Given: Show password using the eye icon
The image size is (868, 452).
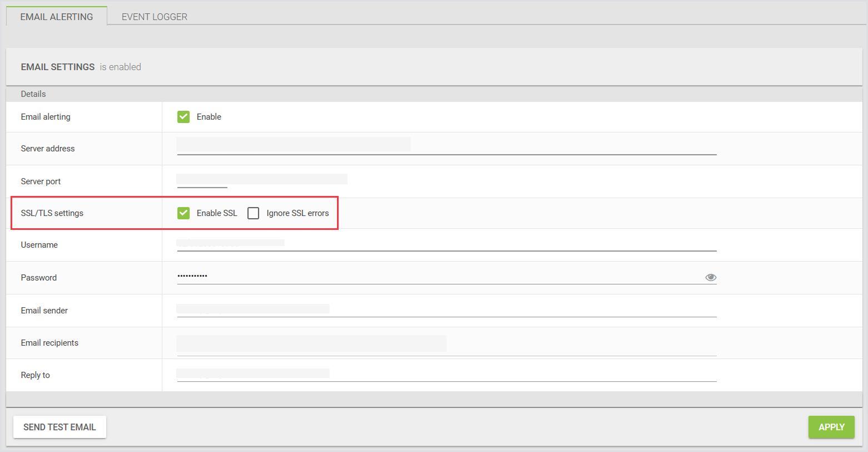Looking at the screenshot, I should [x=710, y=277].
